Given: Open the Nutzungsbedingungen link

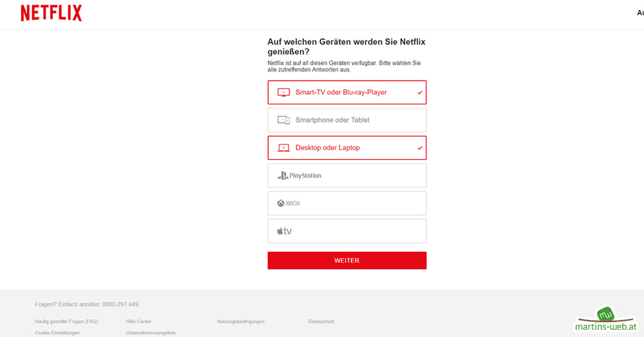Looking at the screenshot, I should [x=241, y=322].
